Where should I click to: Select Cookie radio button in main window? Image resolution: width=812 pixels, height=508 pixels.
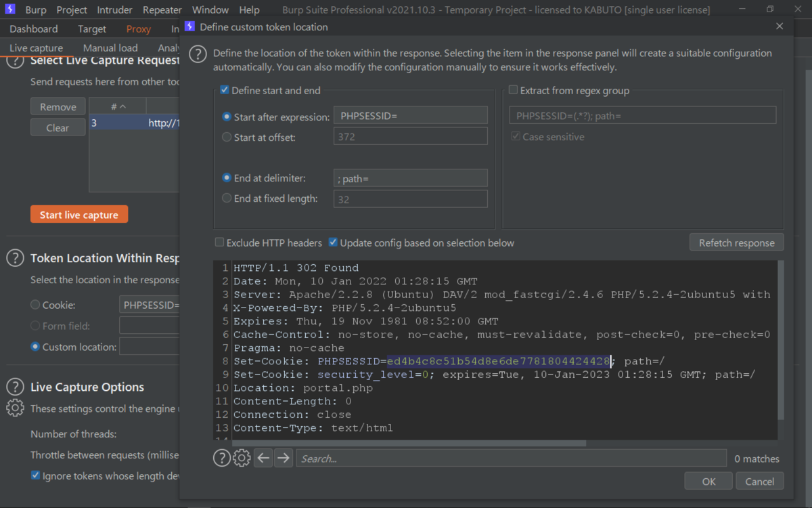pos(35,305)
